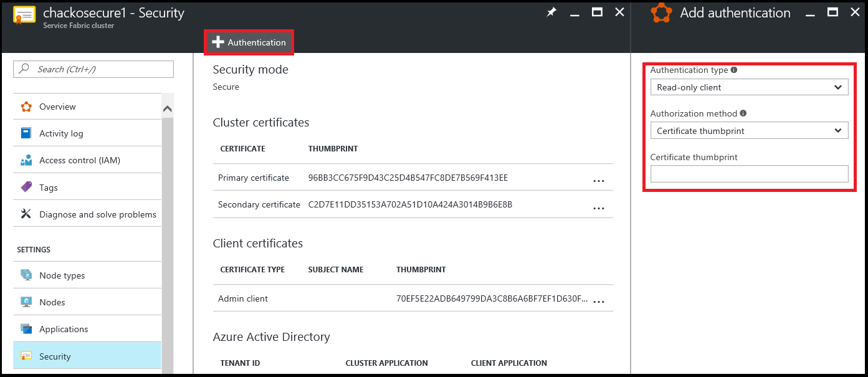The width and height of the screenshot is (868, 377).
Task: Click the search magnifier icon
Action: (25, 69)
